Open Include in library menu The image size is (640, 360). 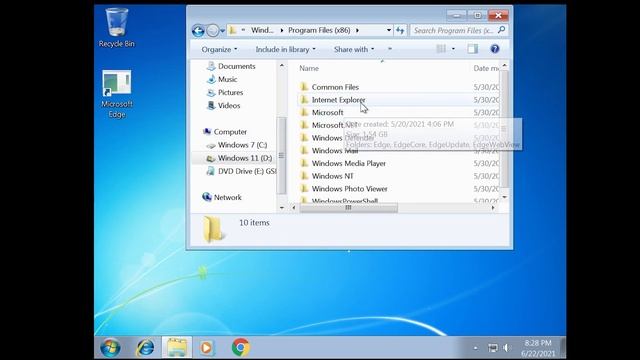click(x=285, y=49)
